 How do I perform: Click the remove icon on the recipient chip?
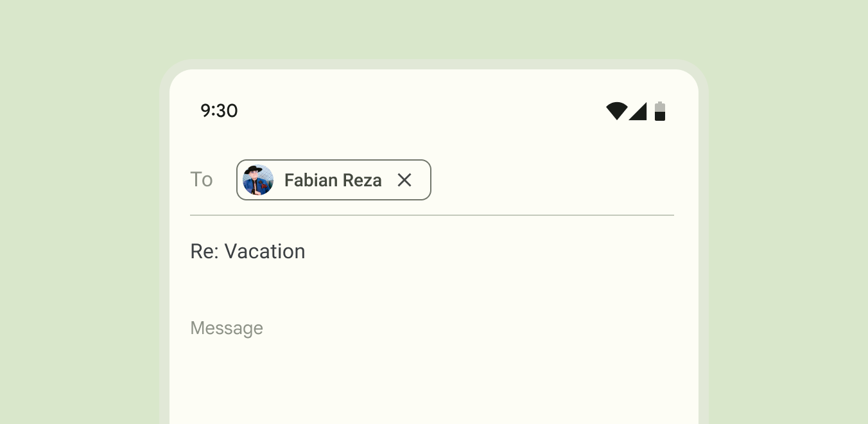pos(404,180)
